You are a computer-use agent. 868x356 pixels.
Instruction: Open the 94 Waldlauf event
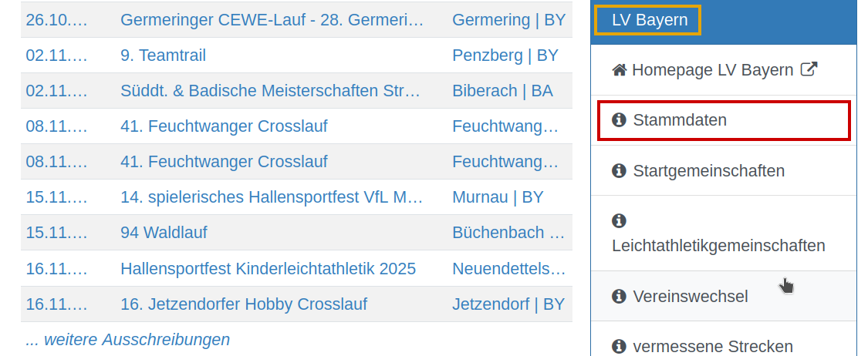click(164, 233)
